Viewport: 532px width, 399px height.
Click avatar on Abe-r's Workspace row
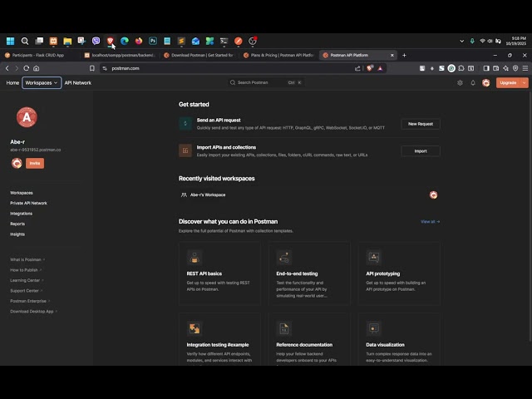point(434,195)
